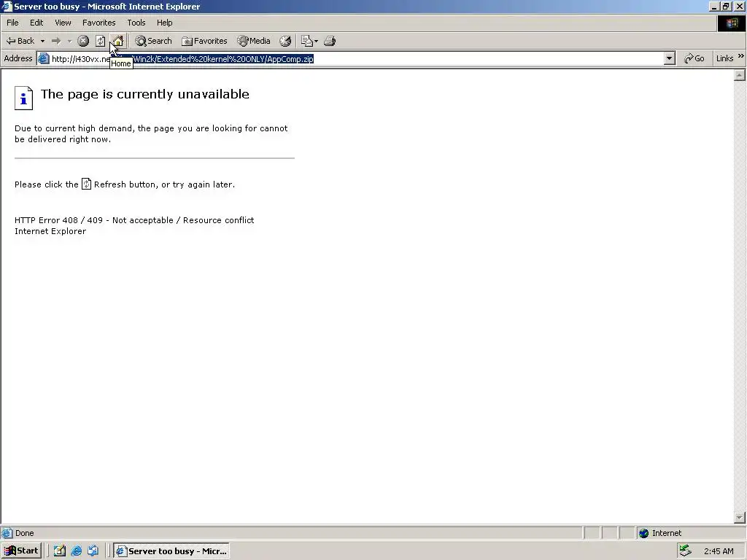The image size is (747, 560).
Task: Open the Tools menu
Action: point(136,23)
